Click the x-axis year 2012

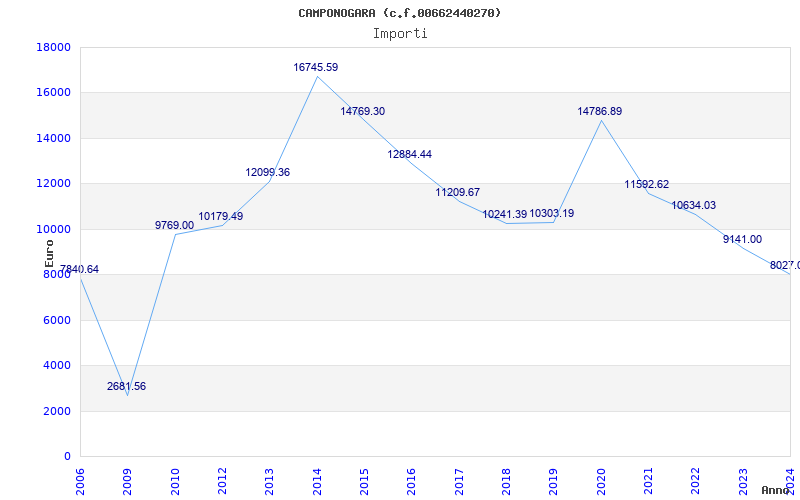click(x=222, y=481)
